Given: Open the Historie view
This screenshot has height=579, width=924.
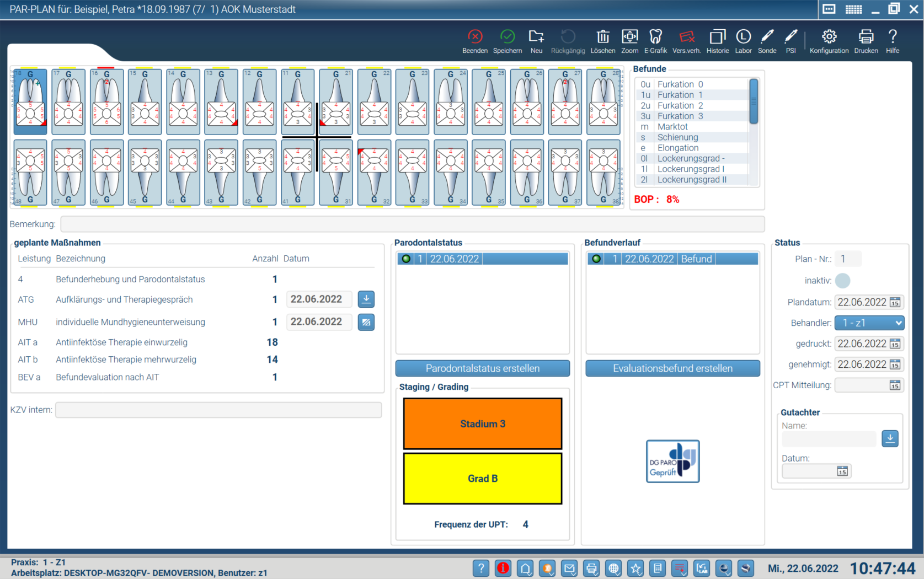Looking at the screenshot, I should coord(717,37).
